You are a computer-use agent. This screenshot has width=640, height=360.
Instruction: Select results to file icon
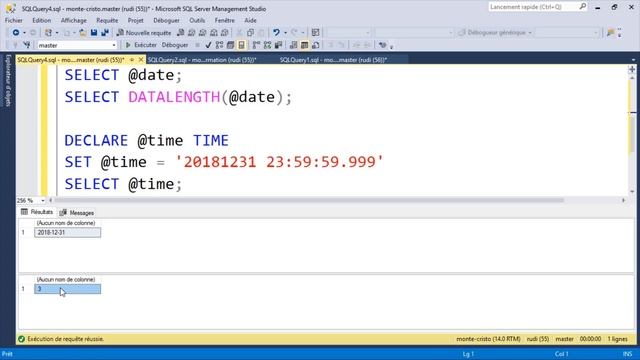[315, 45]
